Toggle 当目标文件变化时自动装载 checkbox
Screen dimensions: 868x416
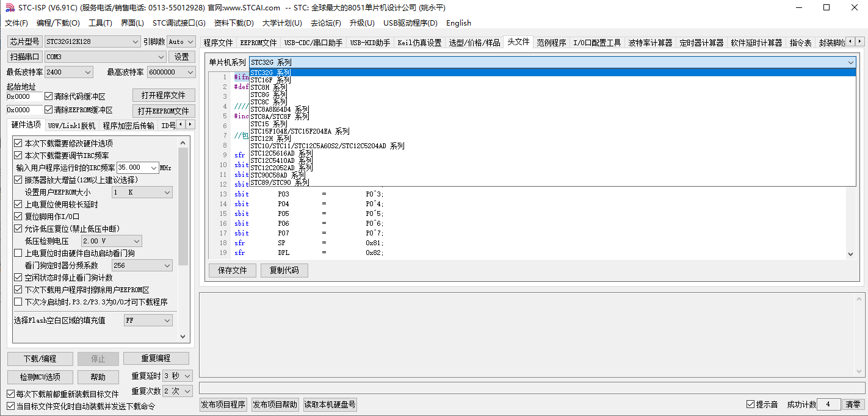10,406
